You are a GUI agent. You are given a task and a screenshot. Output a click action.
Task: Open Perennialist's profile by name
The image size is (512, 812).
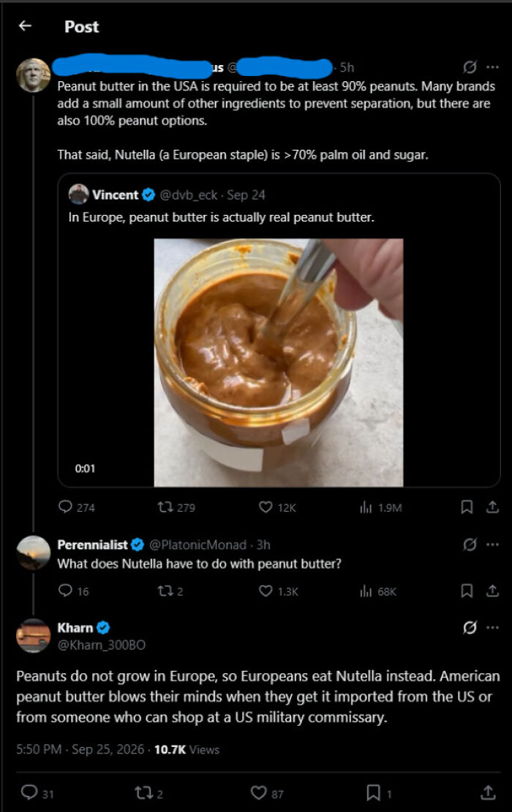(92, 545)
